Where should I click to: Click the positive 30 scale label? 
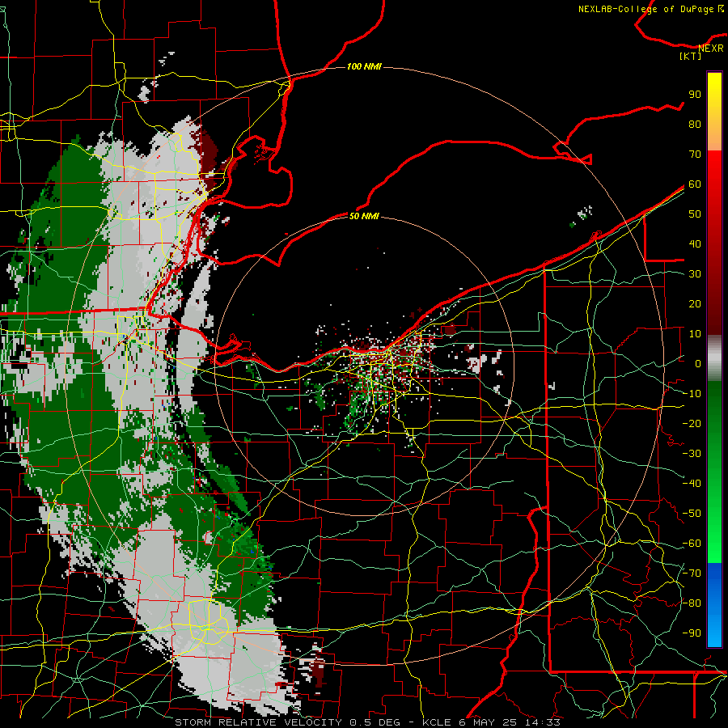coord(695,274)
